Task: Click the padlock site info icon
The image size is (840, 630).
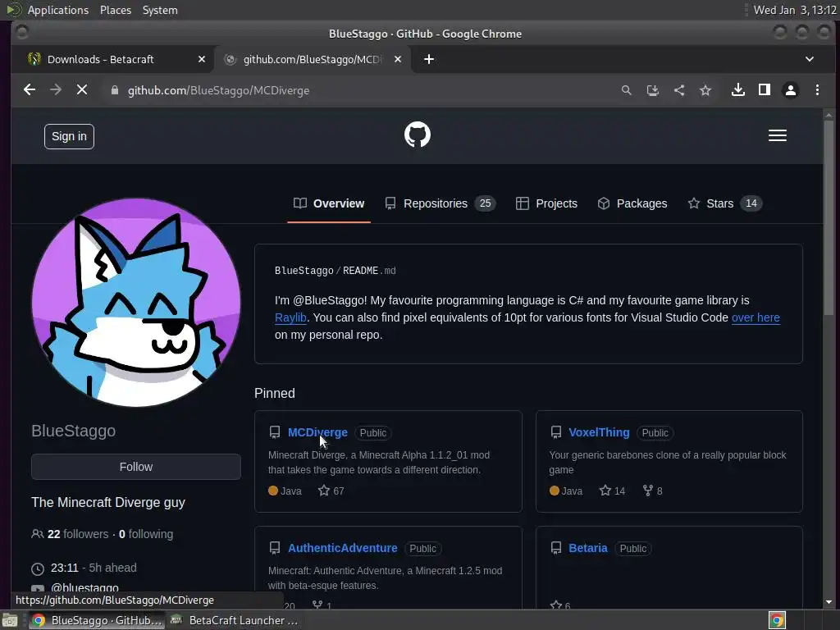Action: 114,90
